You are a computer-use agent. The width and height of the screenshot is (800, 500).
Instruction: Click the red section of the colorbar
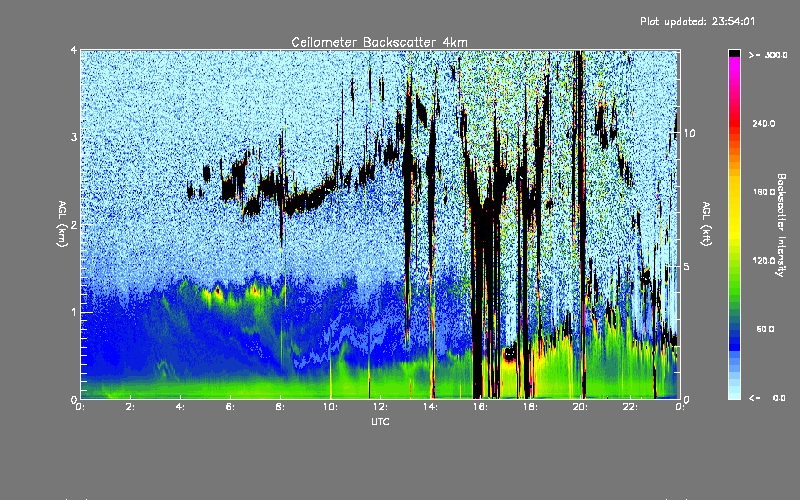734,122
